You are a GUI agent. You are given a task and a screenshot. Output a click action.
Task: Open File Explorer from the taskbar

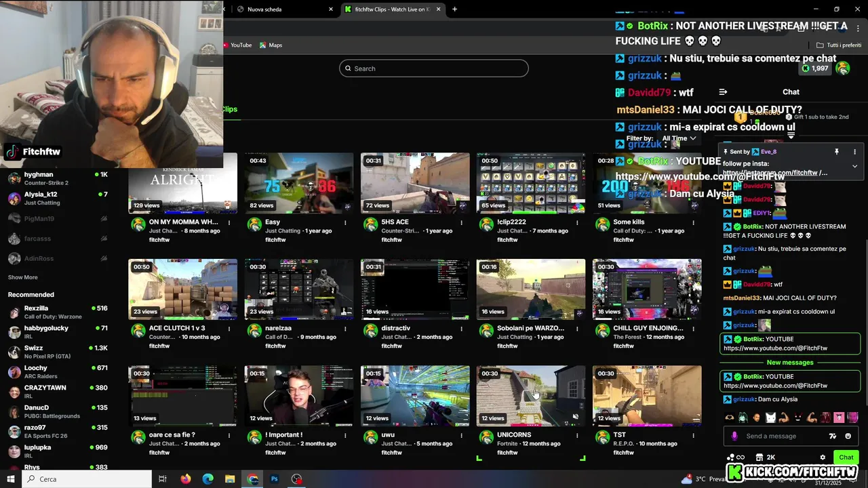230,479
